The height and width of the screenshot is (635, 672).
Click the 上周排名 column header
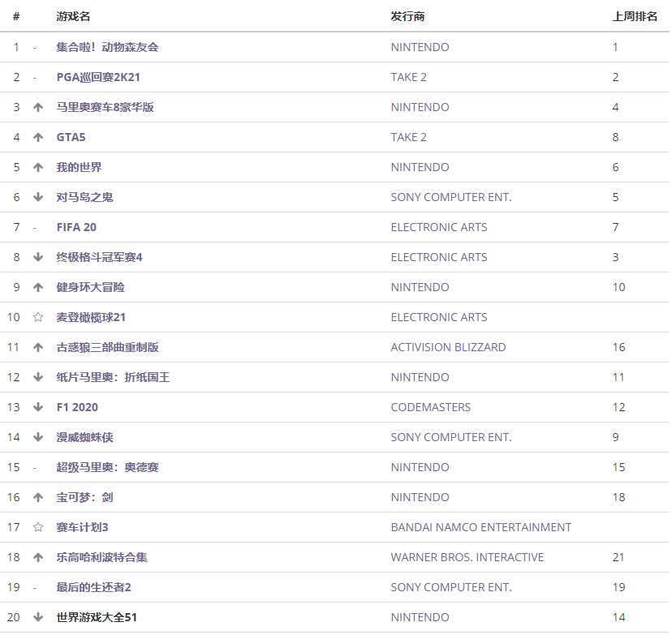click(635, 16)
